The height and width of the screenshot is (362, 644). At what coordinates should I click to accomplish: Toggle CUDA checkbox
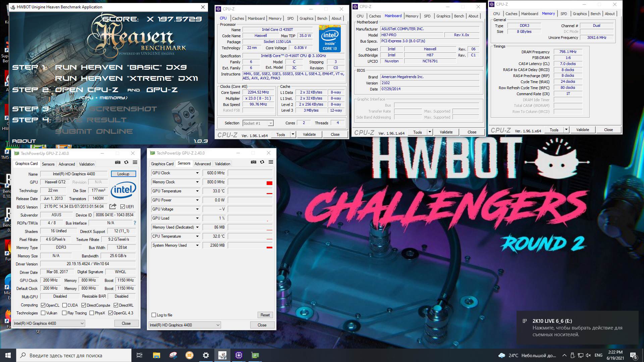coord(64,305)
